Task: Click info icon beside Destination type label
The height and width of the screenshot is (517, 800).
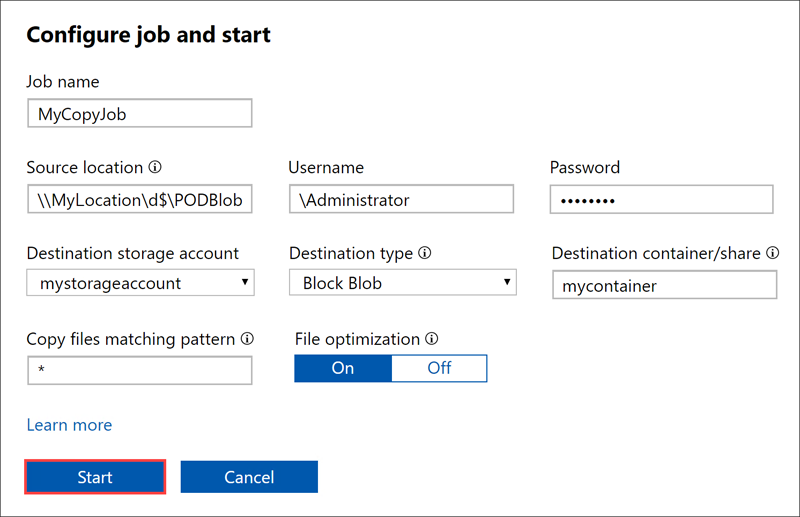Action: [x=425, y=253]
